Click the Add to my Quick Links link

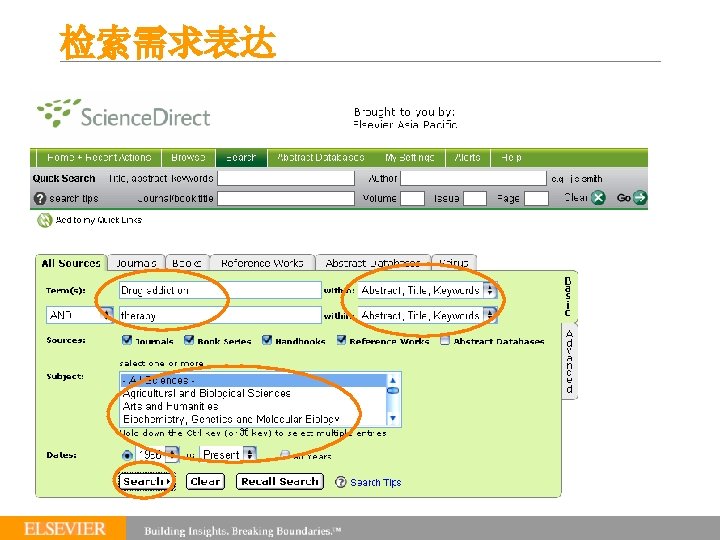(x=99, y=220)
